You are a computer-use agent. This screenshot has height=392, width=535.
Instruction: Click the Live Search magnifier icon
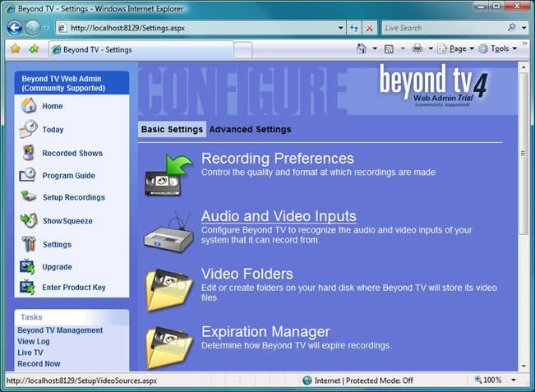tap(511, 27)
